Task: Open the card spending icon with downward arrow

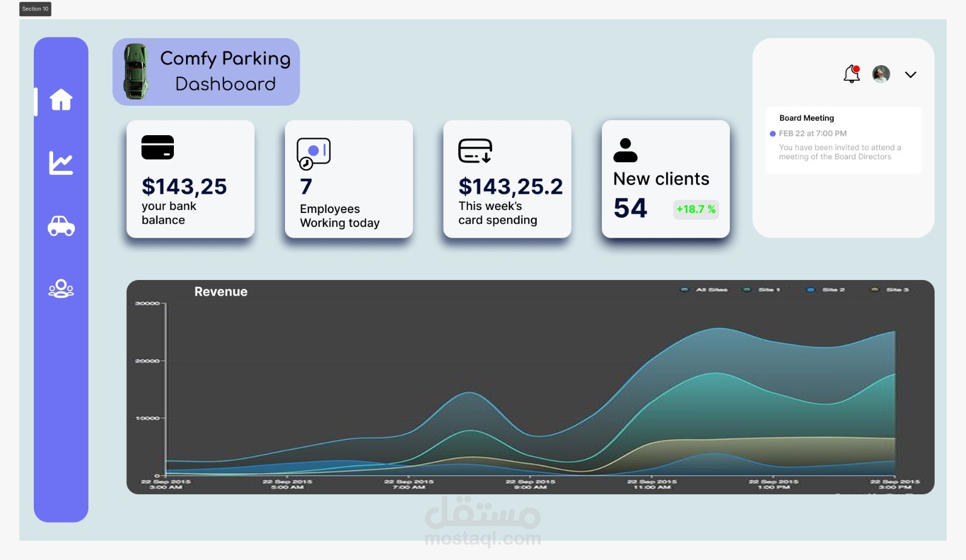Action: (x=476, y=151)
